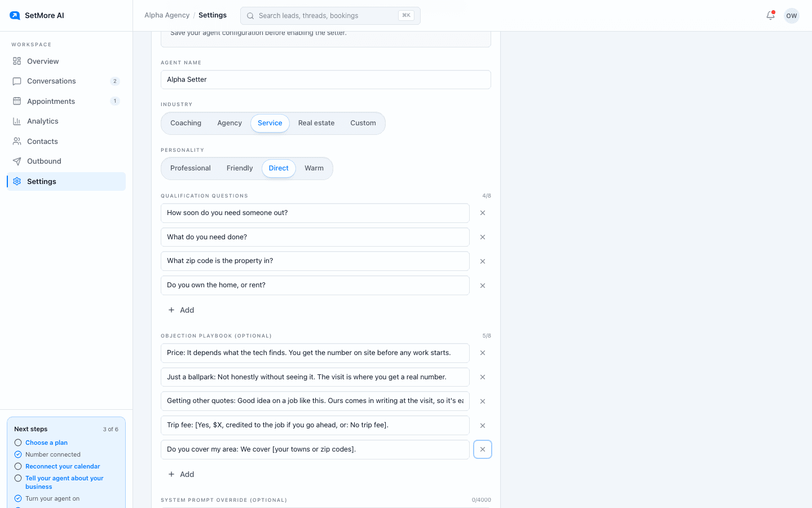Delete the 'Do you own the home' question
812x508 pixels.
483,286
